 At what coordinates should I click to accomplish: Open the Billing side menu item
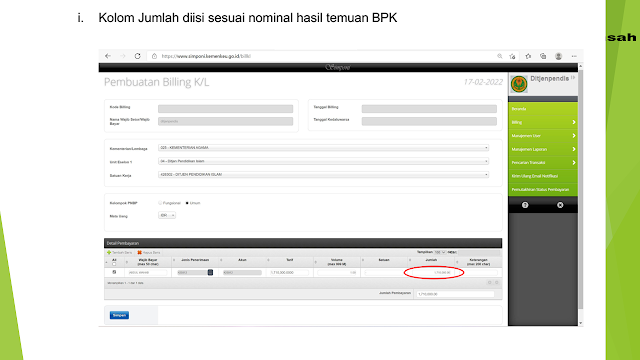coord(543,122)
